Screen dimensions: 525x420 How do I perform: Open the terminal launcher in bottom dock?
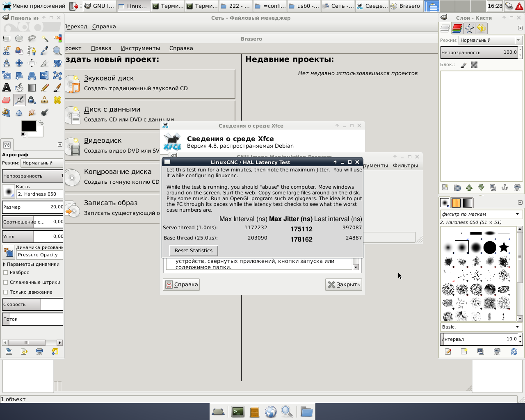[238, 411]
